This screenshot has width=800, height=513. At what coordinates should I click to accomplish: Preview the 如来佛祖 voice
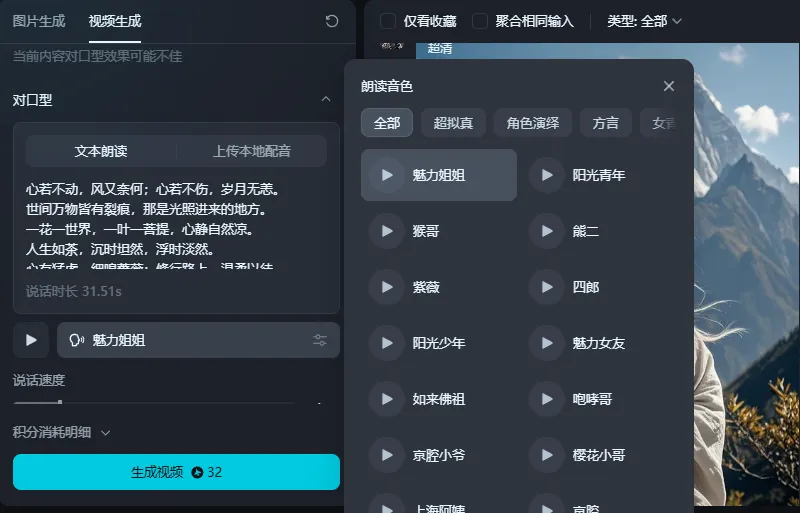click(x=387, y=399)
